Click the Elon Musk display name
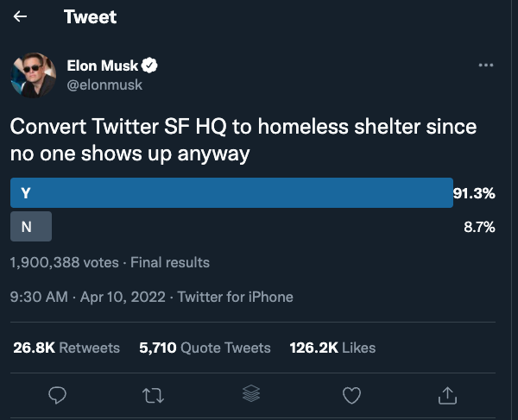 (103, 66)
